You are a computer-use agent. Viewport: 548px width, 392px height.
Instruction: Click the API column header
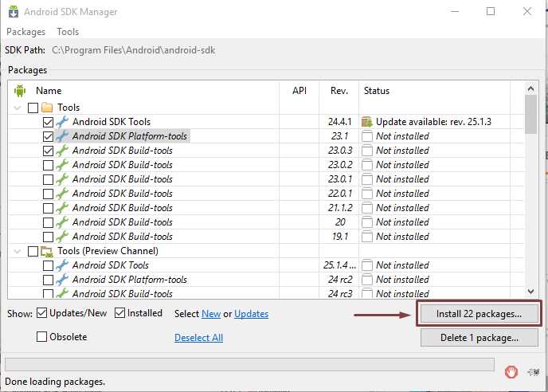coord(299,91)
